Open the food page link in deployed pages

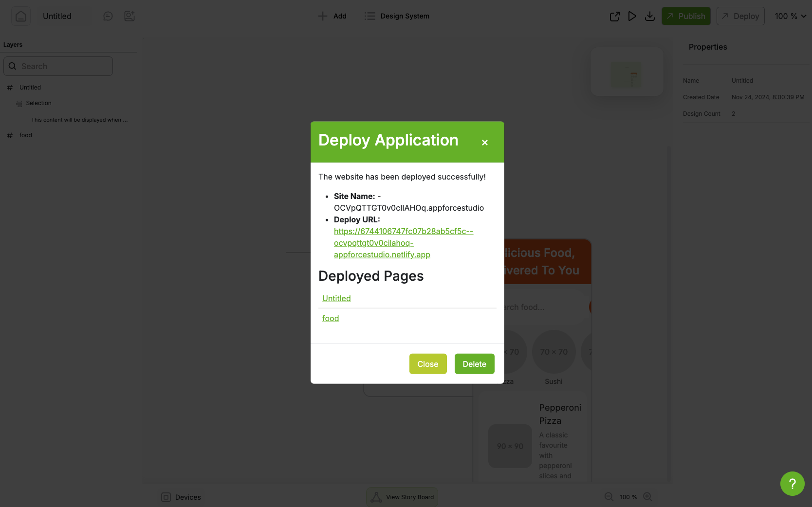pyautogui.click(x=330, y=318)
